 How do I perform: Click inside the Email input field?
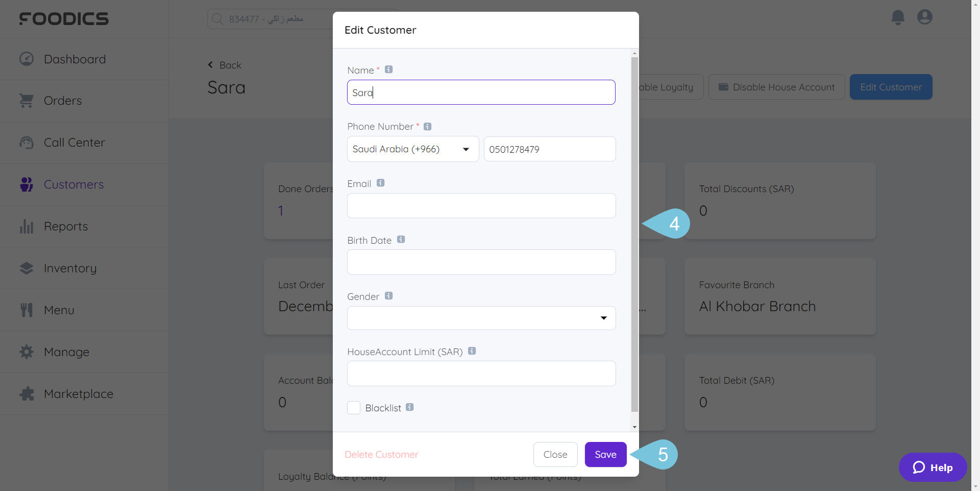click(x=481, y=205)
